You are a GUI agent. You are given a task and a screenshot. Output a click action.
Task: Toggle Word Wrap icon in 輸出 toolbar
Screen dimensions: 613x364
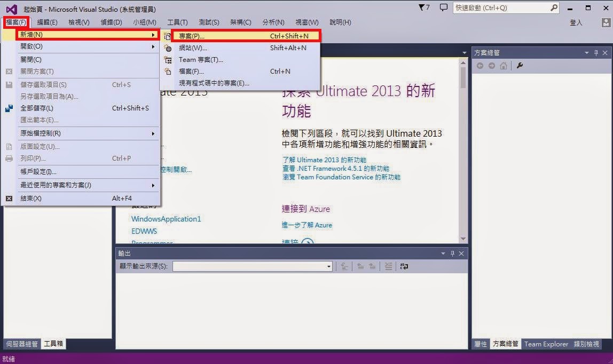pyautogui.click(x=404, y=266)
